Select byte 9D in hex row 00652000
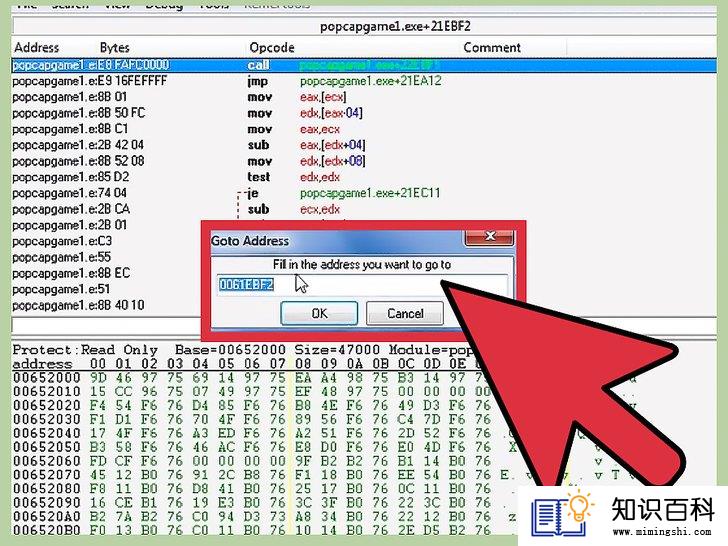 pyautogui.click(x=98, y=377)
